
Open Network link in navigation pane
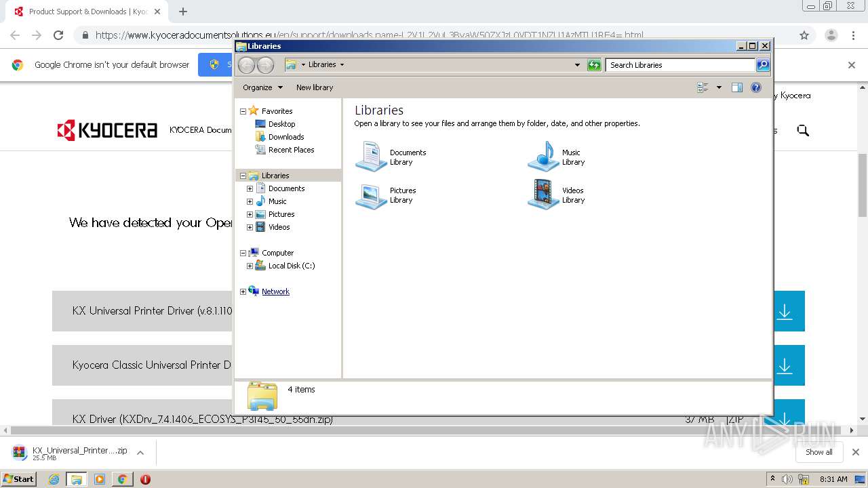[x=275, y=291]
